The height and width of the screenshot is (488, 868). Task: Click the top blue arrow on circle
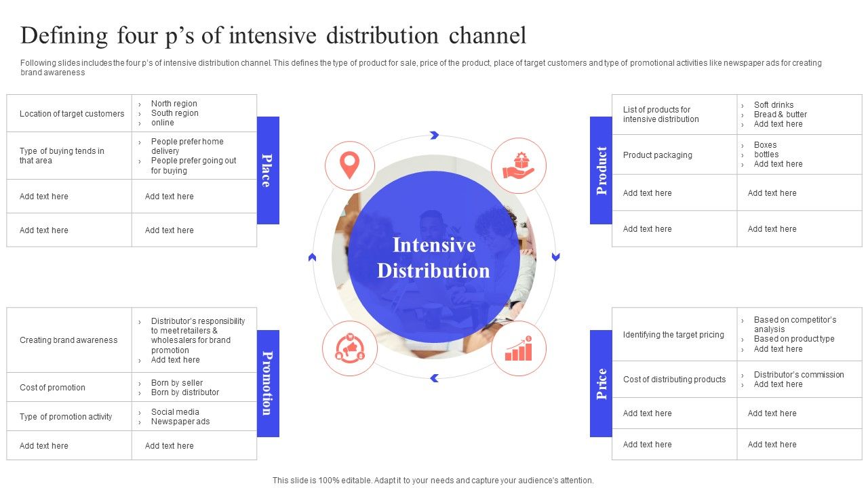click(434, 136)
